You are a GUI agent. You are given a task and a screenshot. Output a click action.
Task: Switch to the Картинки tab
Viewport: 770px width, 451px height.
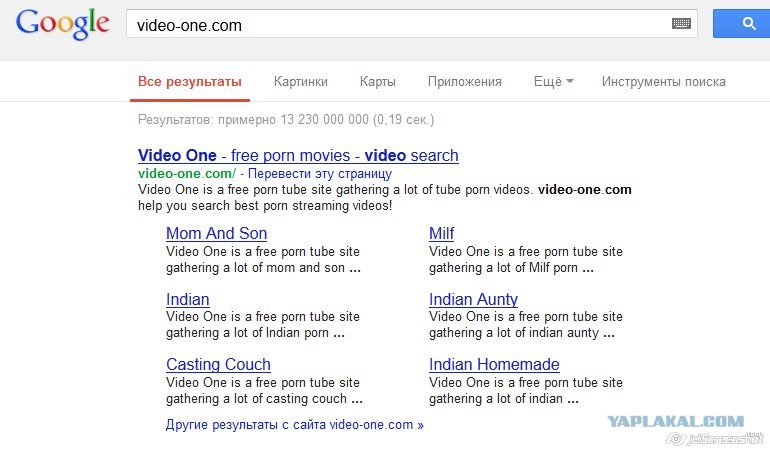pos(301,82)
